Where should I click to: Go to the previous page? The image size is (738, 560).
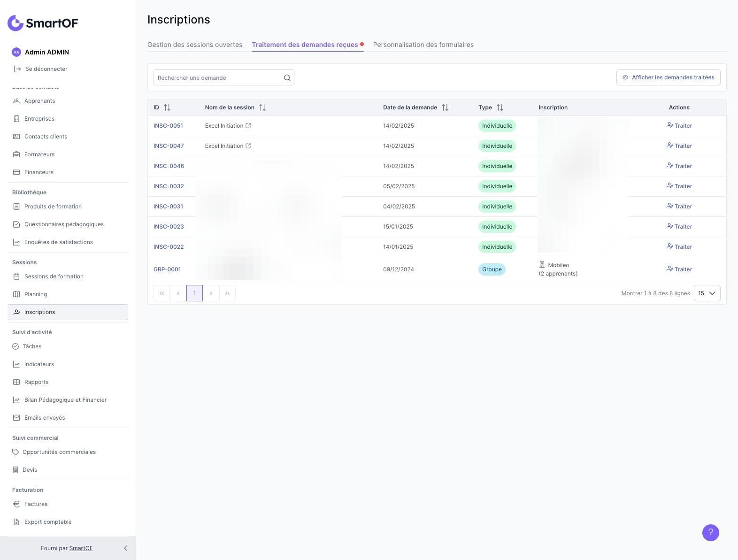pyautogui.click(x=178, y=293)
